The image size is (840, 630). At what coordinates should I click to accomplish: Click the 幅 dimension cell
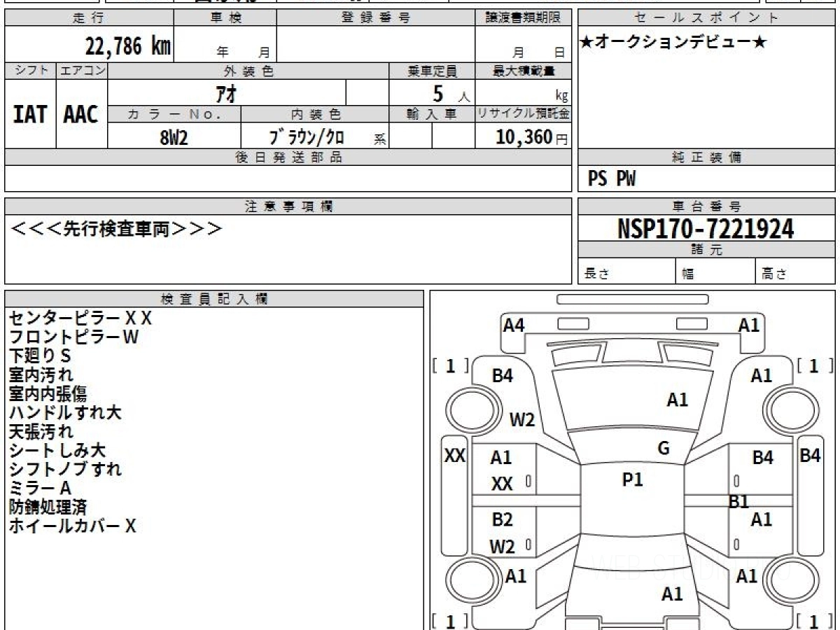[x=716, y=272]
